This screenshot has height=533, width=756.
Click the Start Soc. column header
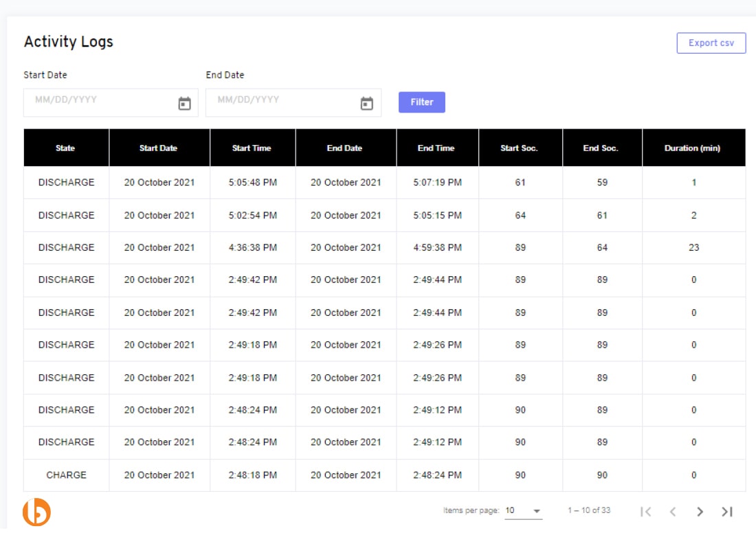click(x=520, y=148)
